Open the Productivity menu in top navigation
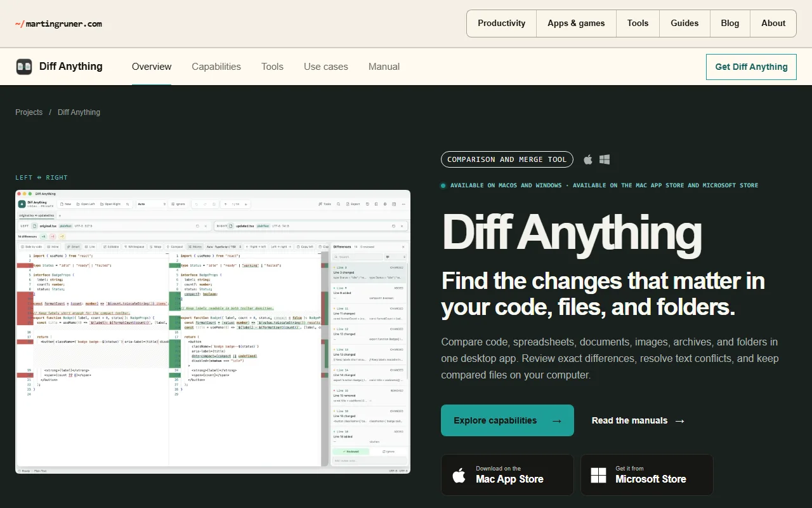812x508 pixels. click(502, 23)
